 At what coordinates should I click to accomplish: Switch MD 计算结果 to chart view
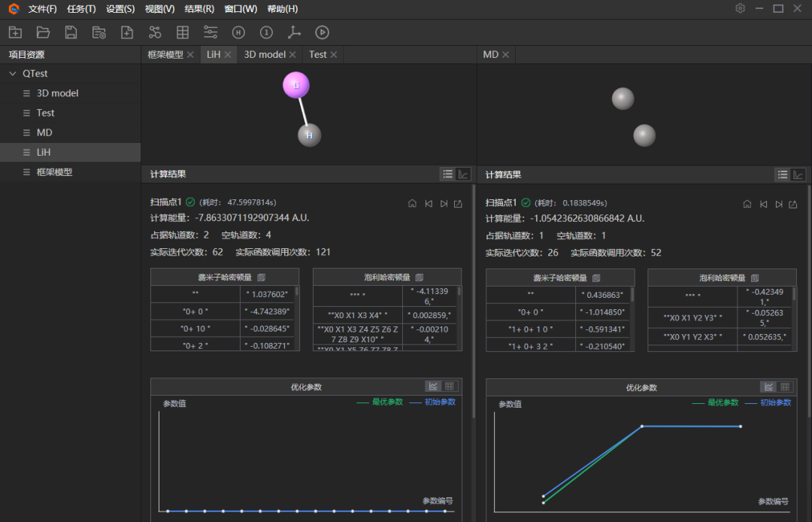point(798,175)
